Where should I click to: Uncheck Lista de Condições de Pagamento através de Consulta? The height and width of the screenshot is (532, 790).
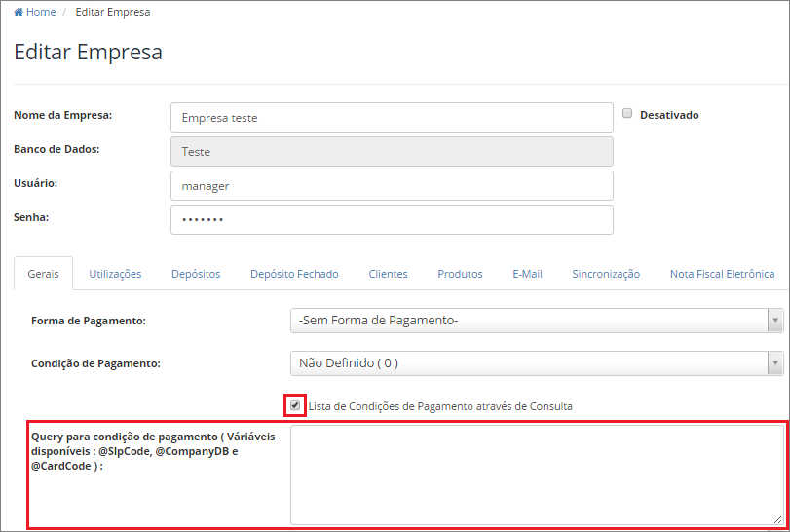295,405
